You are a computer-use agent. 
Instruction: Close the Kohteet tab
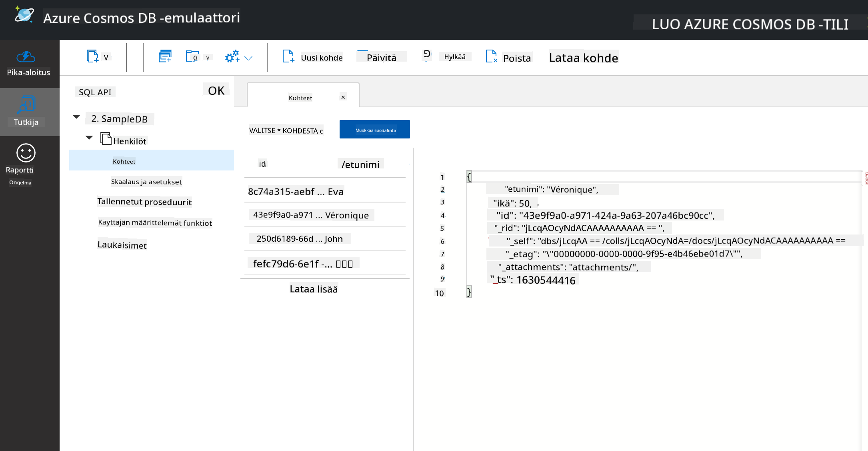click(343, 97)
